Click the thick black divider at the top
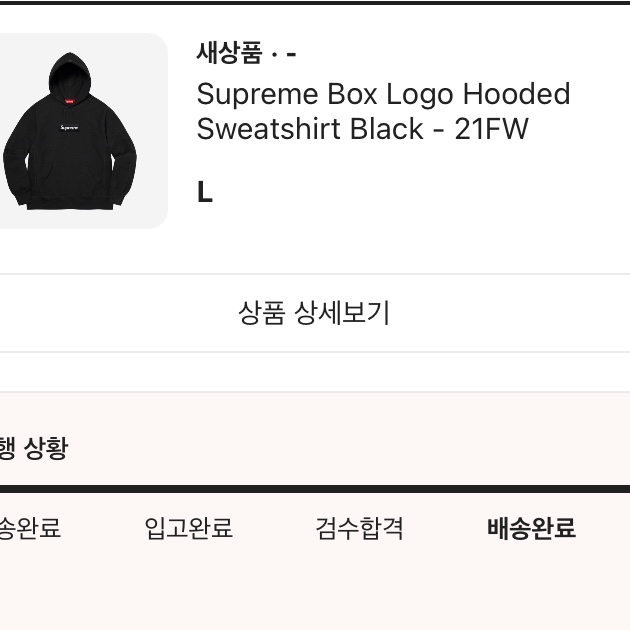Image resolution: width=630 pixels, height=630 pixels. [x=315, y=2]
